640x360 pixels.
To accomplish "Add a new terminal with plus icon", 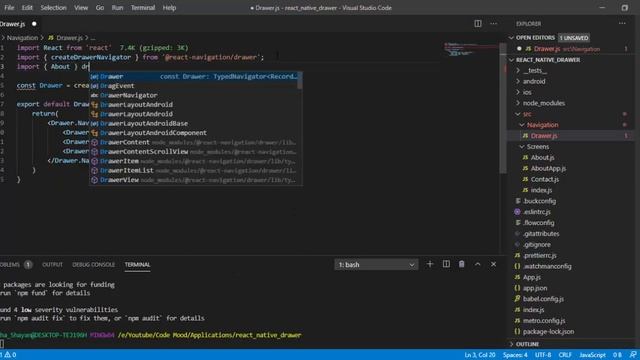I will (x=429, y=264).
